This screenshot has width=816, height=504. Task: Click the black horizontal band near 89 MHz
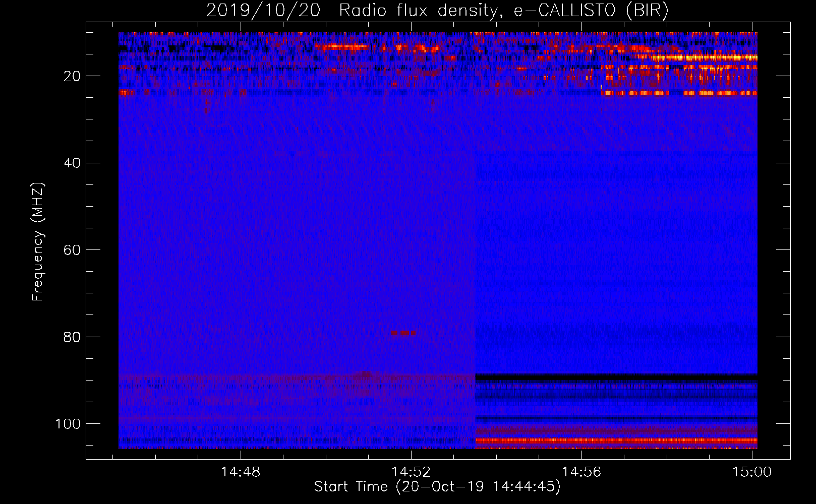click(x=616, y=377)
